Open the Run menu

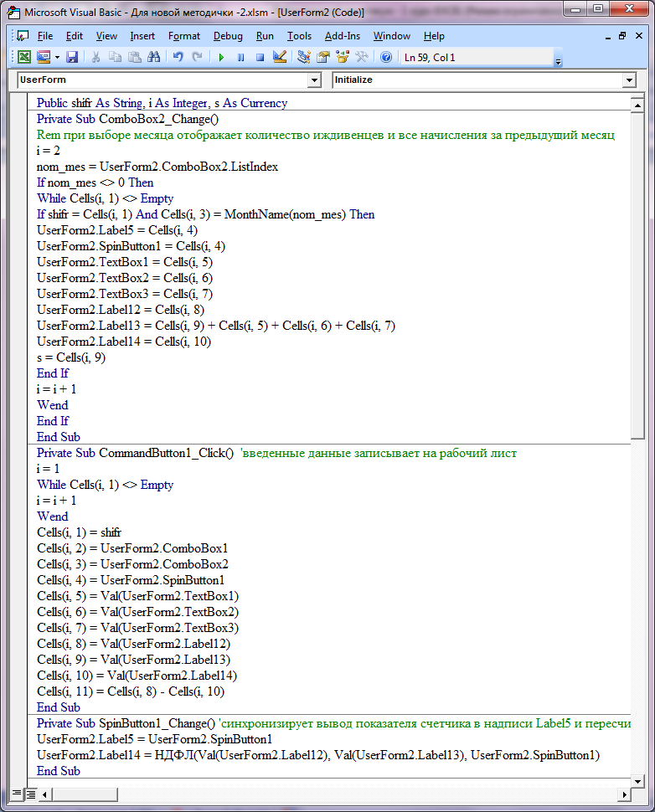coord(265,36)
